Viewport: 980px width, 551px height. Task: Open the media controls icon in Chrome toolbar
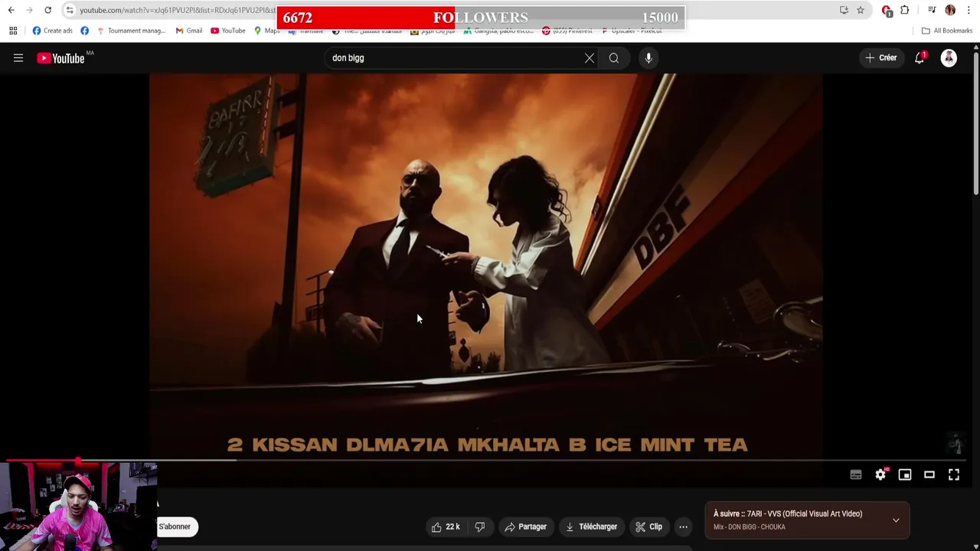(932, 10)
